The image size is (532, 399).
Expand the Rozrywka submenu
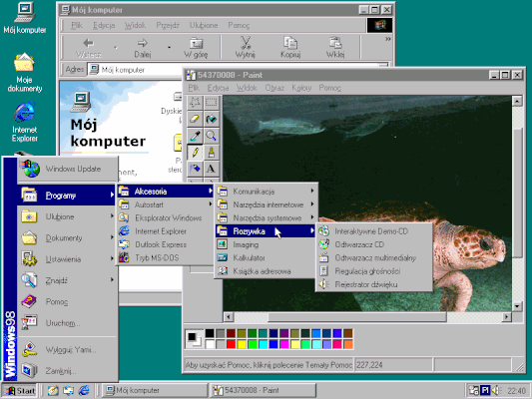[x=266, y=231]
